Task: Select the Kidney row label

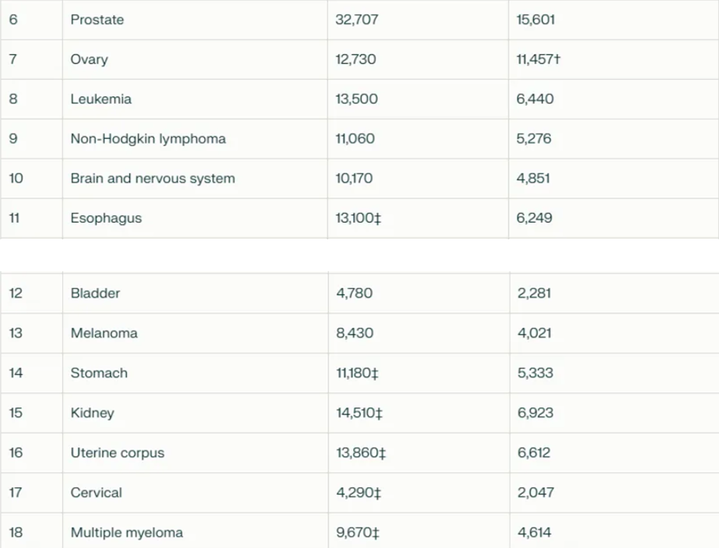Action: (92, 413)
